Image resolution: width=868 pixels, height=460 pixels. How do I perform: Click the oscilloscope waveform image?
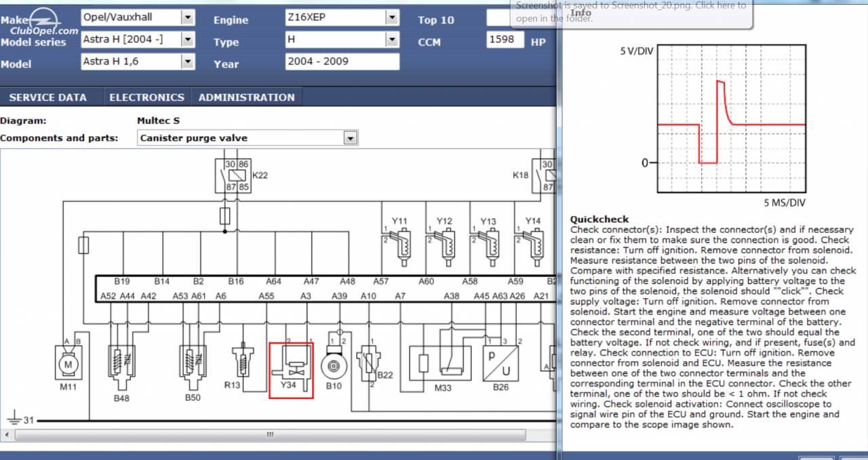[732, 119]
